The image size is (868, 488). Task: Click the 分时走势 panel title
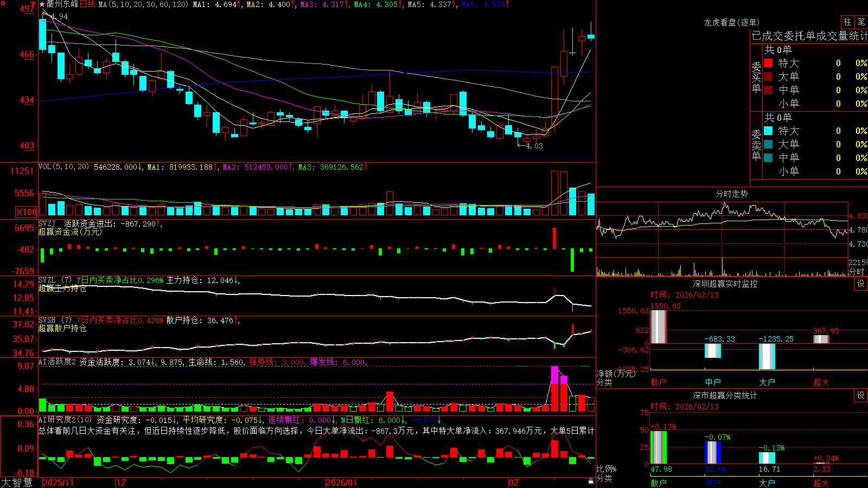coord(731,194)
